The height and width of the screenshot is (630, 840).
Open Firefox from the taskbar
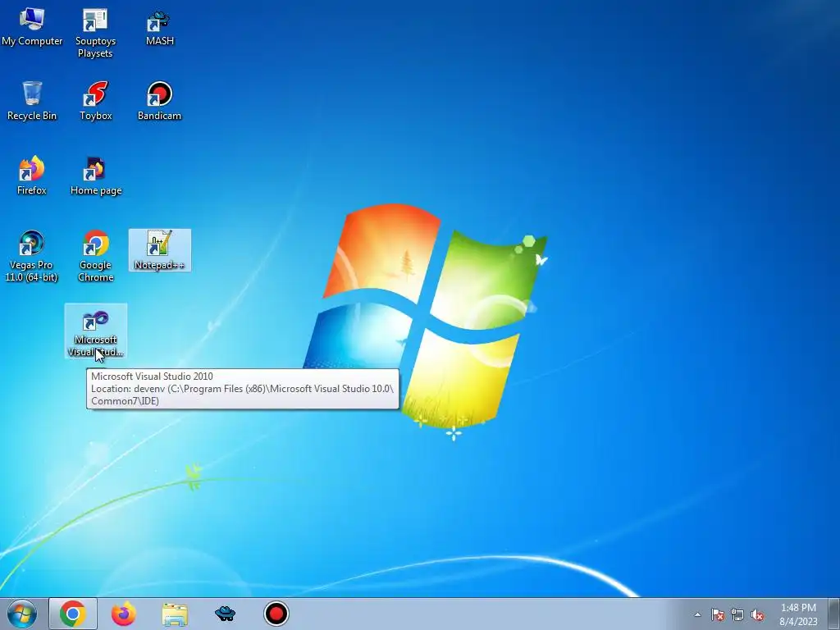click(x=124, y=614)
